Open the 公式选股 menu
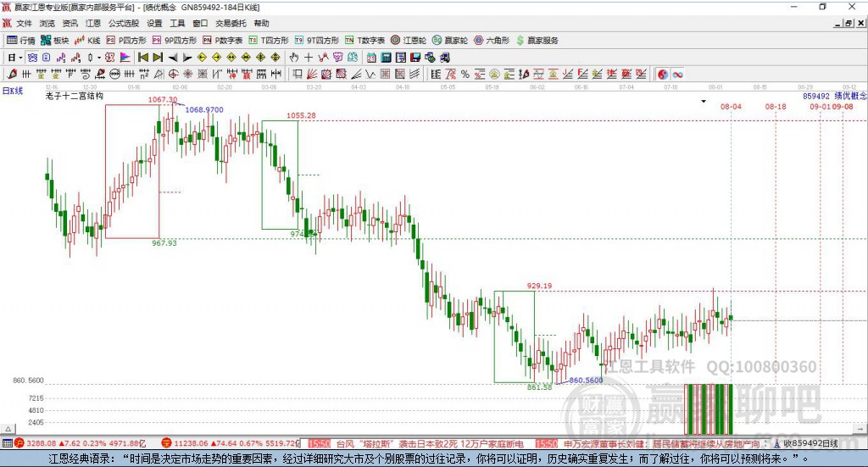This screenshot has width=868, height=467. coord(124,23)
